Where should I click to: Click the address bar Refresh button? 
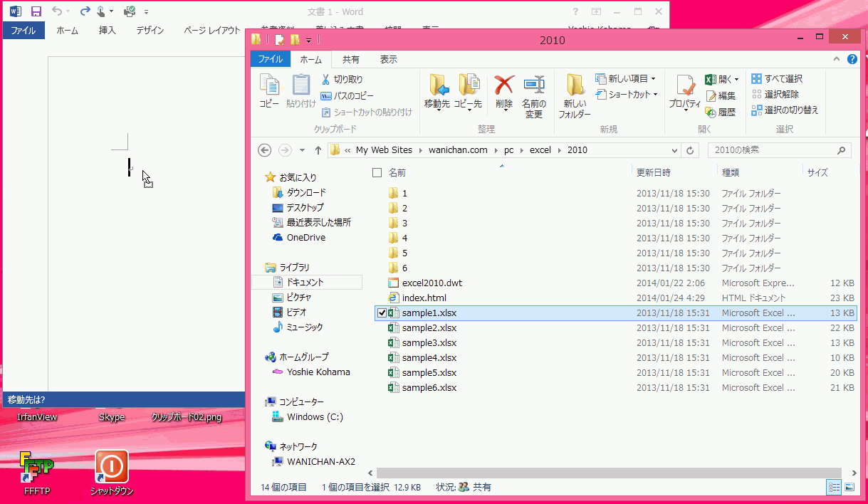click(x=689, y=150)
